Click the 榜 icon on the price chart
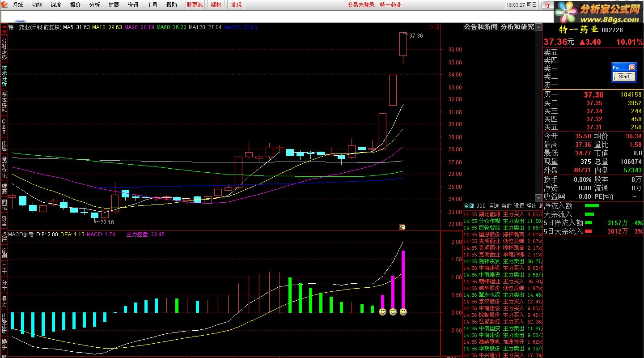The image size is (644, 358). click(402, 227)
